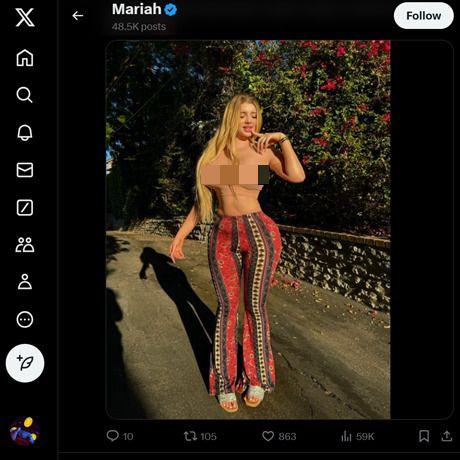Go to Home in the sidebar
This screenshot has width=460, height=460.
click(25, 58)
